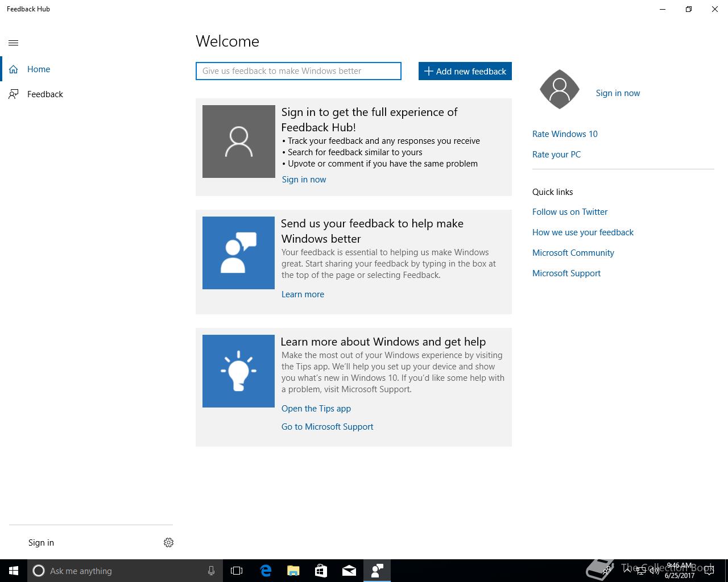
Task: Open Task View from taskbar
Action: tap(237, 571)
